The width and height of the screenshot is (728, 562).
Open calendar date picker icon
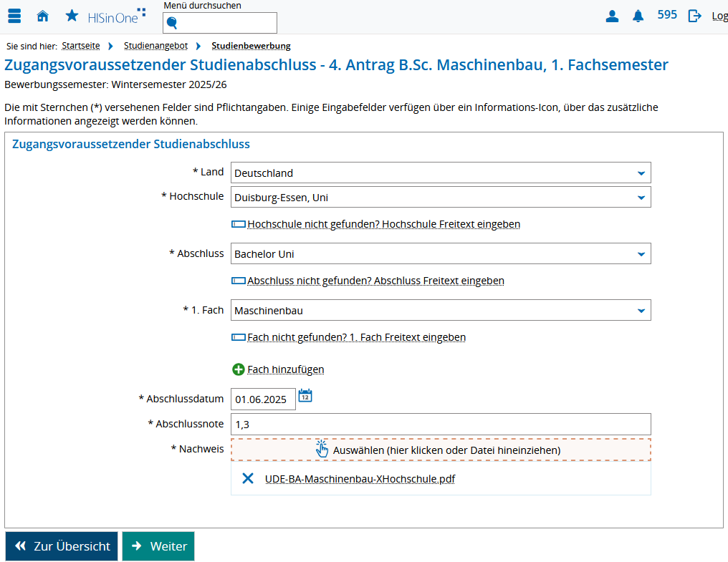pyautogui.click(x=305, y=396)
